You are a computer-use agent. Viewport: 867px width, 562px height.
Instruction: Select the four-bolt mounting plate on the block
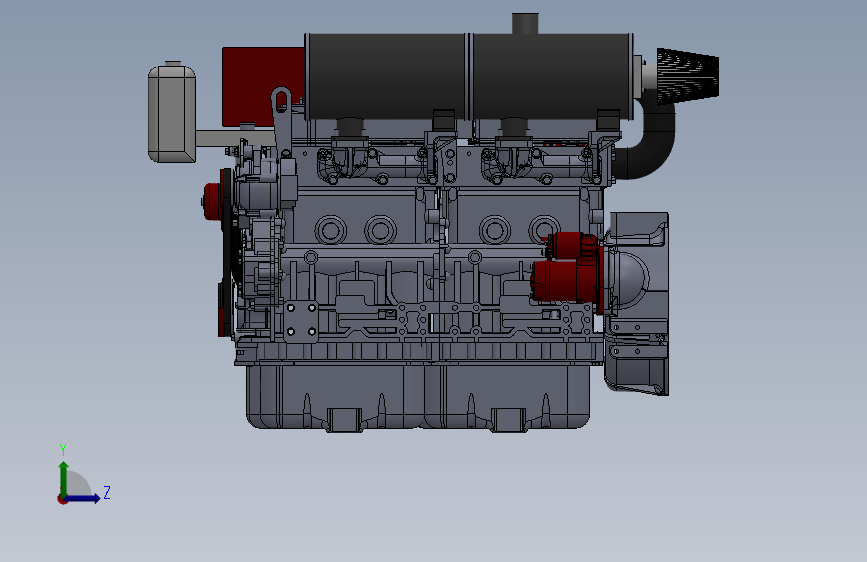pyautogui.click(x=301, y=320)
